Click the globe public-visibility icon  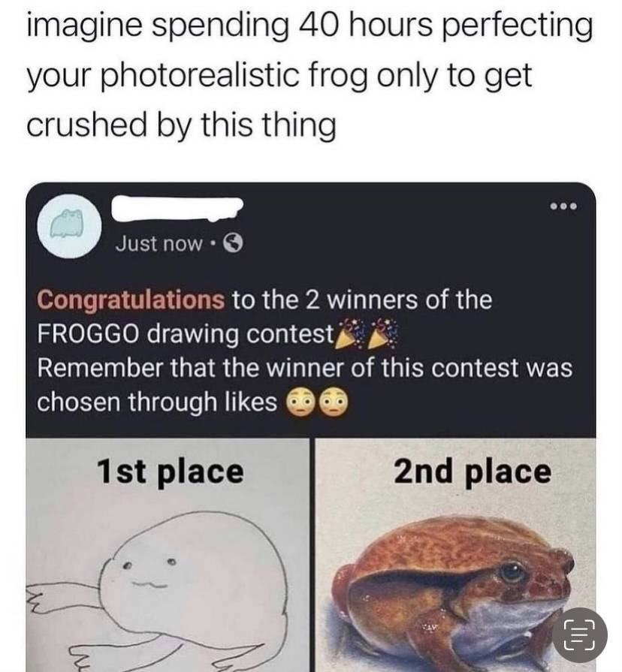coord(234,243)
